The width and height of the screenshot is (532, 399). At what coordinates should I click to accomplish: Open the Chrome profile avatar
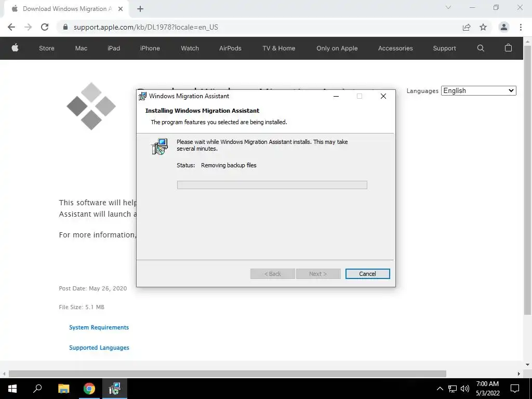pos(504,27)
